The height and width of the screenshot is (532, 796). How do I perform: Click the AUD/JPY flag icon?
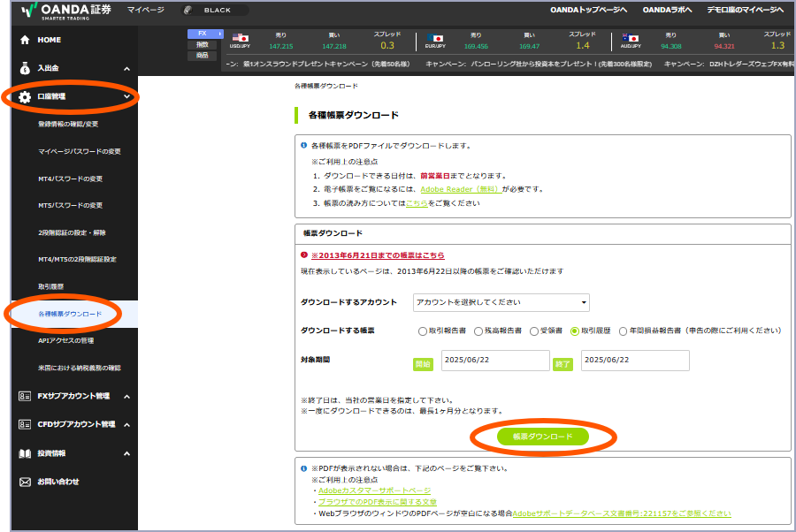coord(631,38)
